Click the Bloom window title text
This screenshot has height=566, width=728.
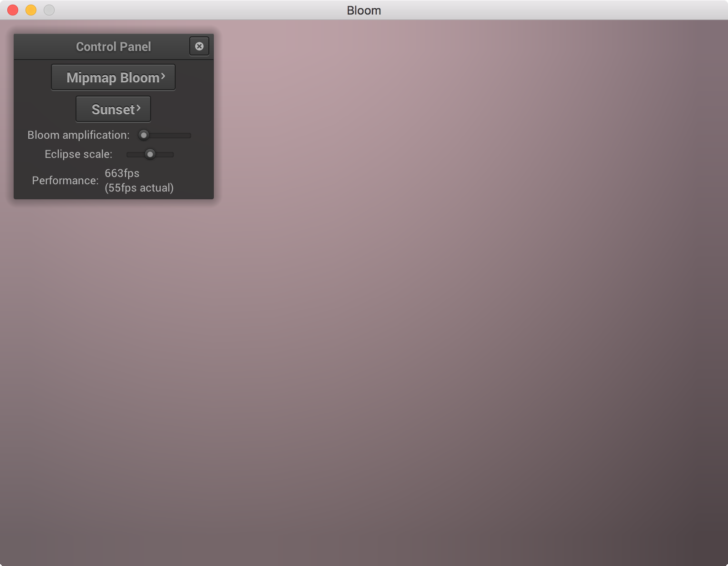364,10
